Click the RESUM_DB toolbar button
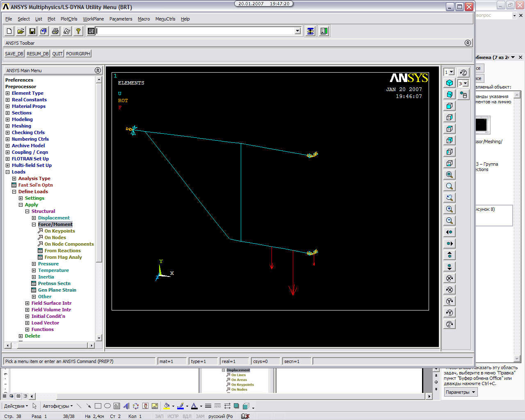The image size is (525, 420). 38,54
